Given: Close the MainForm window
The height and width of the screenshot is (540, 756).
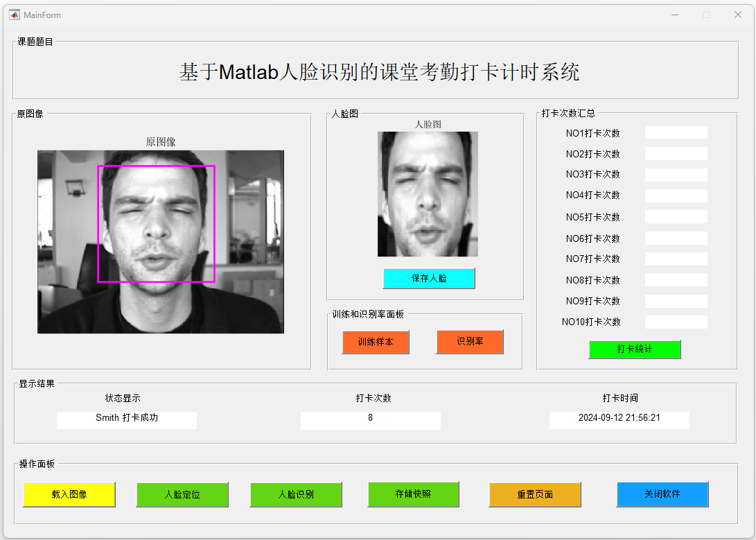Looking at the screenshot, I should click(x=738, y=15).
